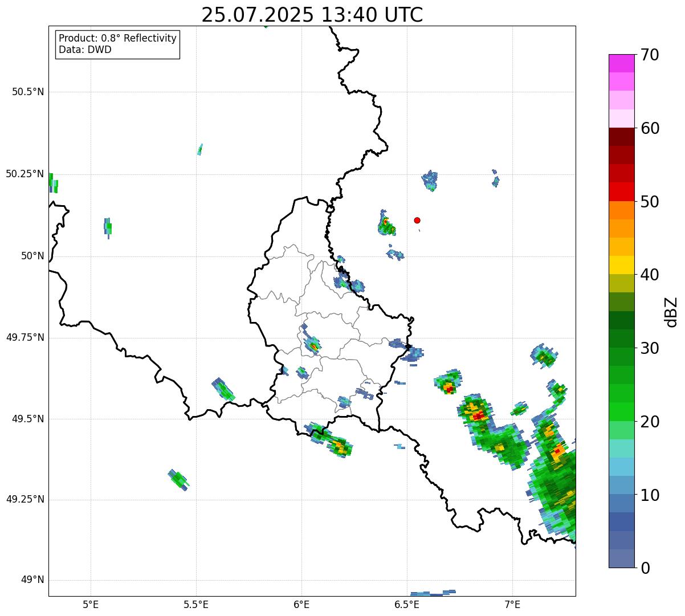Click the colorbar value 70
Viewport: 685px width, 616px height.
click(650, 55)
